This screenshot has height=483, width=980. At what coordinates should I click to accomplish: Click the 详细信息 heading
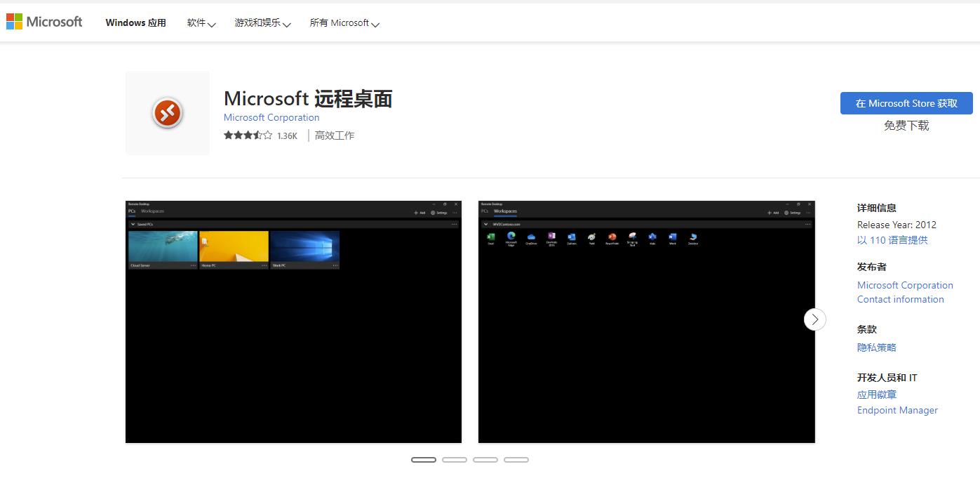click(877, 208)
